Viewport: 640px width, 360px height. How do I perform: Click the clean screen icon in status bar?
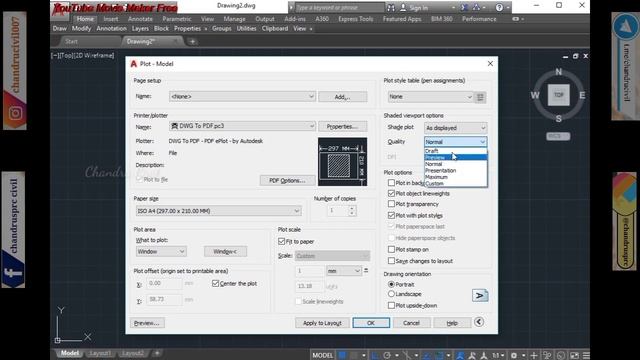(574, 355)
